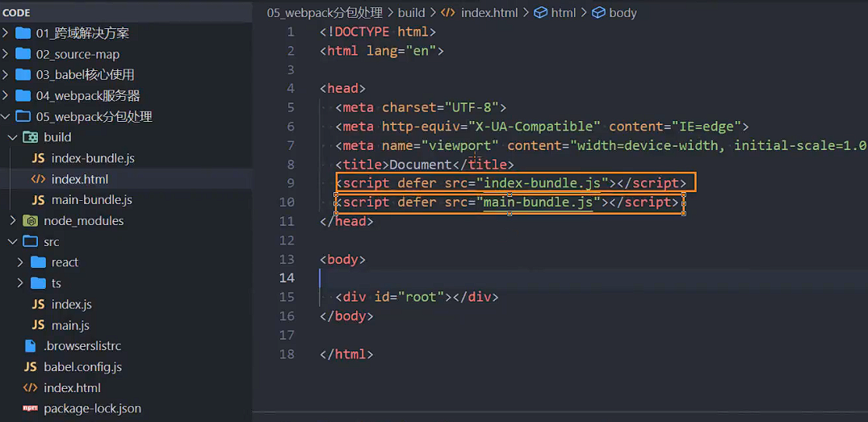Click the file icon beside .browserslistrc
This screenshot has height=422, width=868.
30,346
